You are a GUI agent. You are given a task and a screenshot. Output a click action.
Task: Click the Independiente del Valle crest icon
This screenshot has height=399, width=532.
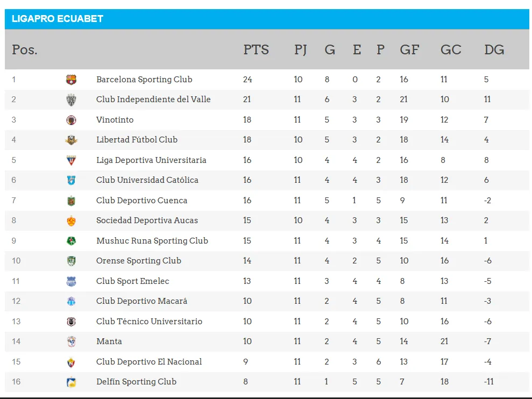[x=71, y=99]
